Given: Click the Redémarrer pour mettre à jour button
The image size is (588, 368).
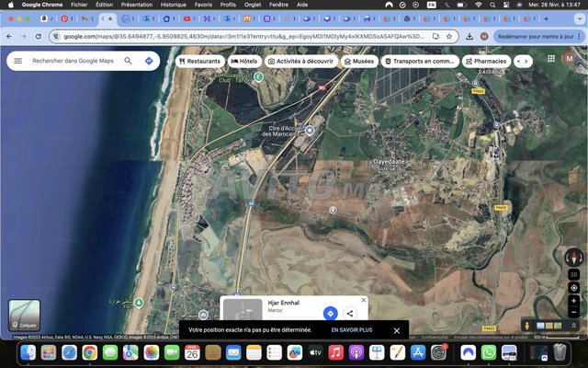Looking at the screenshot, I should click(530, 36).
